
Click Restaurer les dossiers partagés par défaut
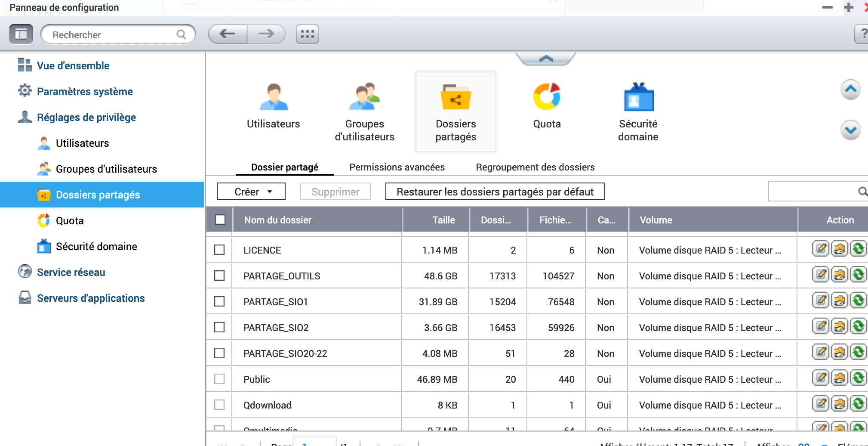click(495, 192)
